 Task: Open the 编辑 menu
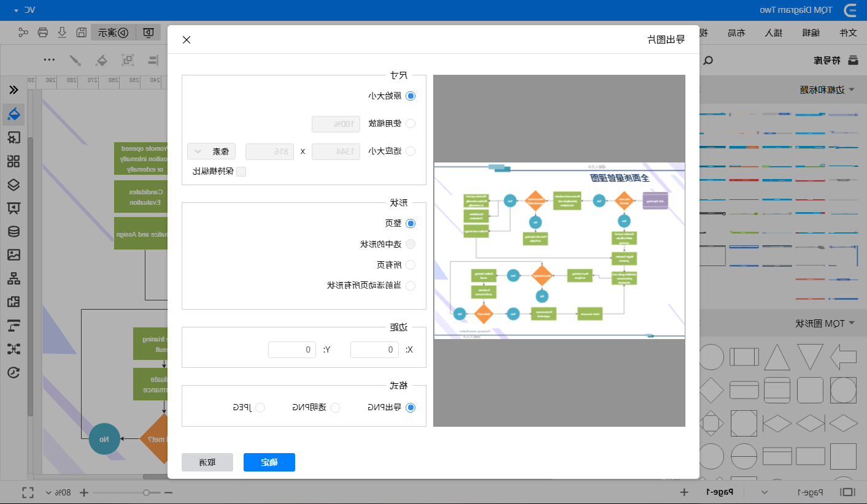point(811,32)
